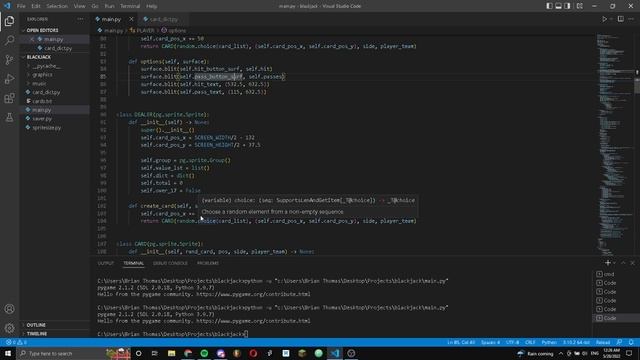Open Opera browser from taskbar
The height and width of the screenshot is (360, 640).
coord(253,353)
